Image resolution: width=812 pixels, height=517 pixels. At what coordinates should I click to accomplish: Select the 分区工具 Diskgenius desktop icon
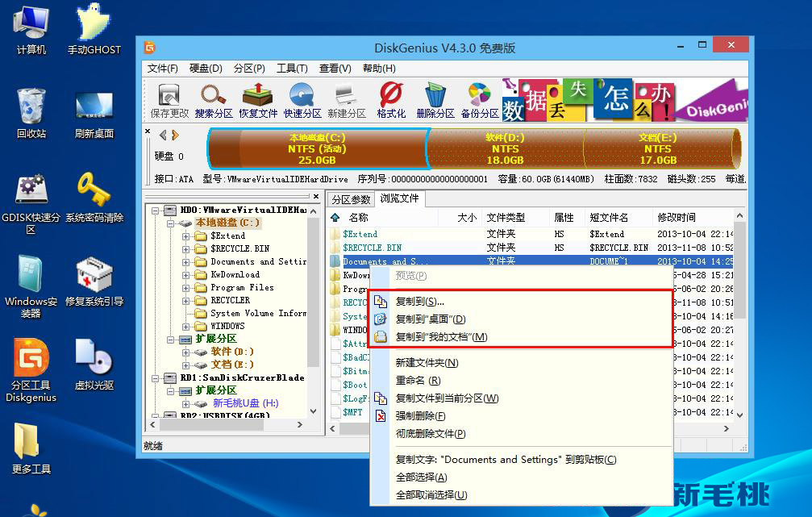pyautogui.click(x=31, y=370)
